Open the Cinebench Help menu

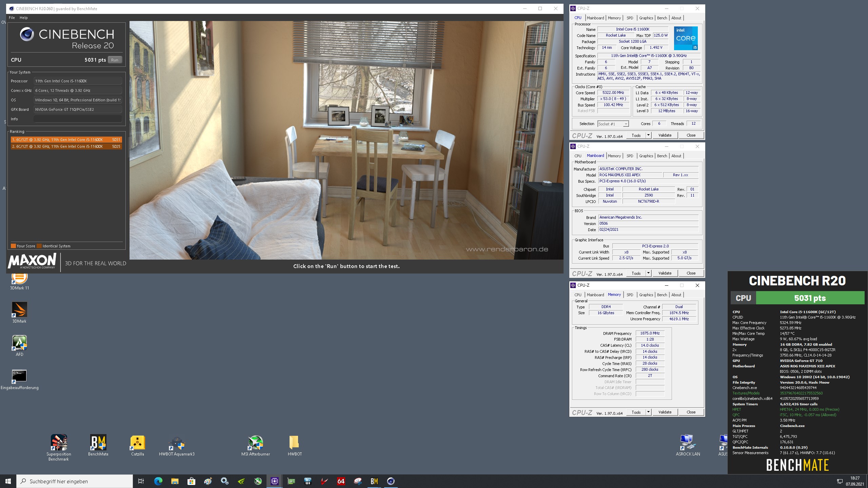coord(24,18)
